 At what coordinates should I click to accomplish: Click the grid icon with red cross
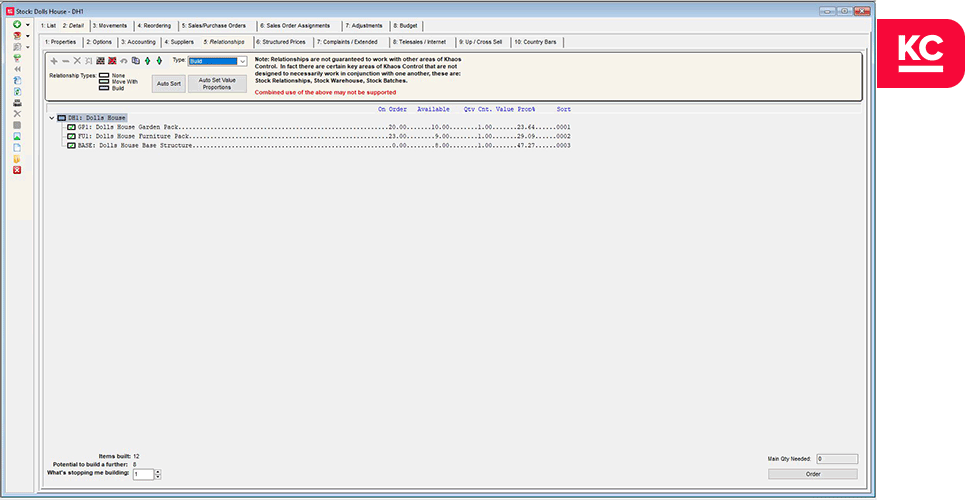tap(112, 61)
